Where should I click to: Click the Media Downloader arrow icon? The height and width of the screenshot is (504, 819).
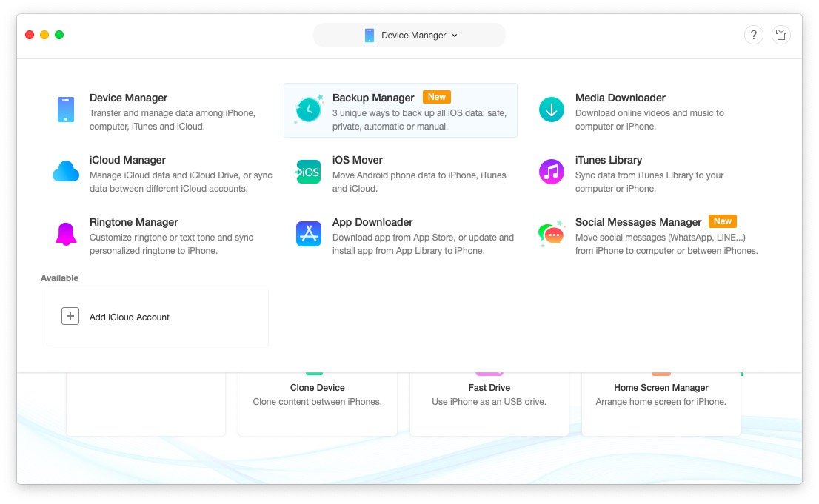(552, 110)
